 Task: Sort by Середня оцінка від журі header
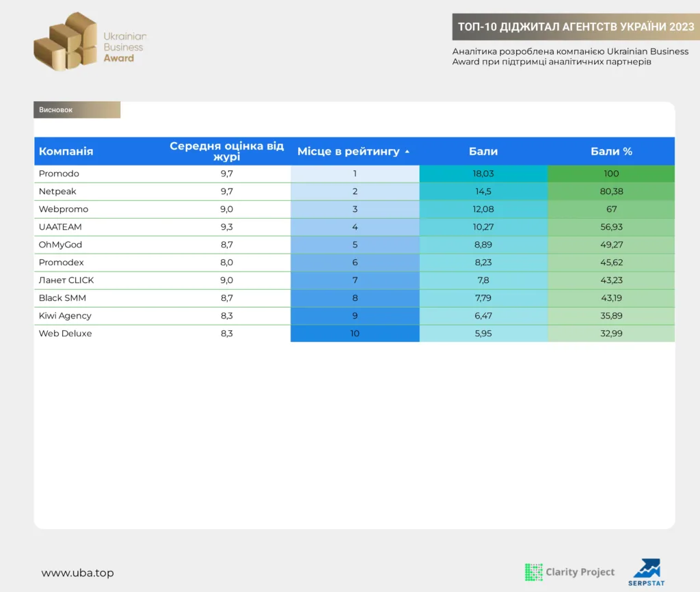click(x=227, y=151)
